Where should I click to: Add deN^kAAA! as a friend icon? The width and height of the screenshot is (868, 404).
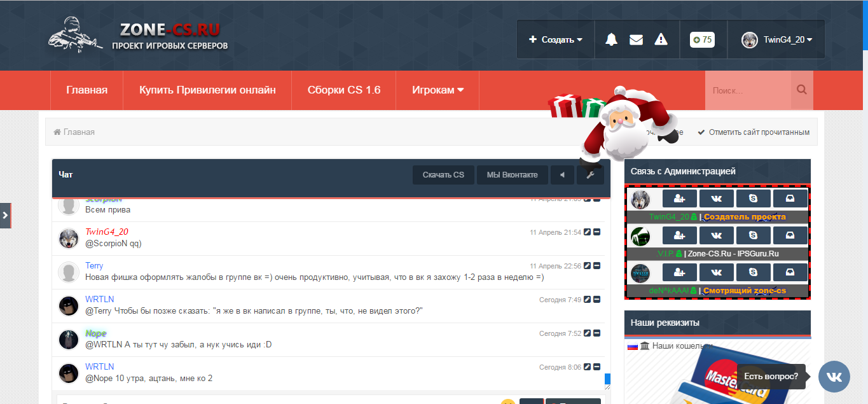tap(680, 272)
